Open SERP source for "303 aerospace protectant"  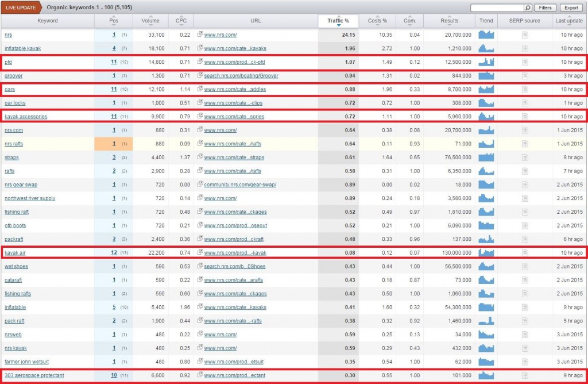524,375
